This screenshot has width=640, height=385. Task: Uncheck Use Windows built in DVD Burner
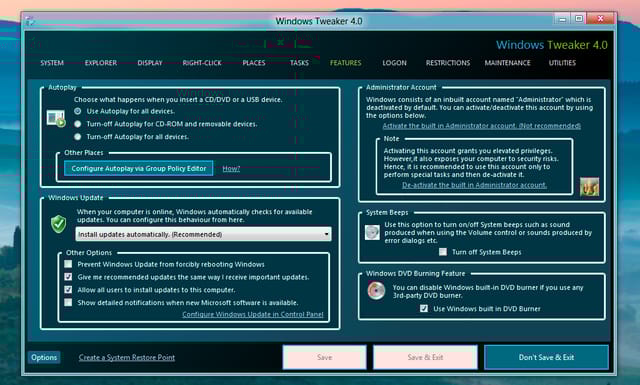click(424, 308)
